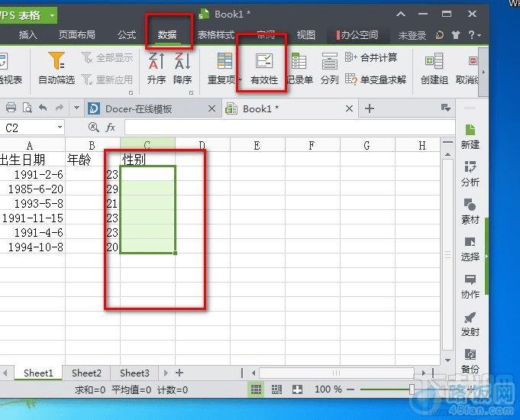This screenshot has width=520, height=420.
Task: Click the 分析 sidebar icon
Action: coord(470,167)
